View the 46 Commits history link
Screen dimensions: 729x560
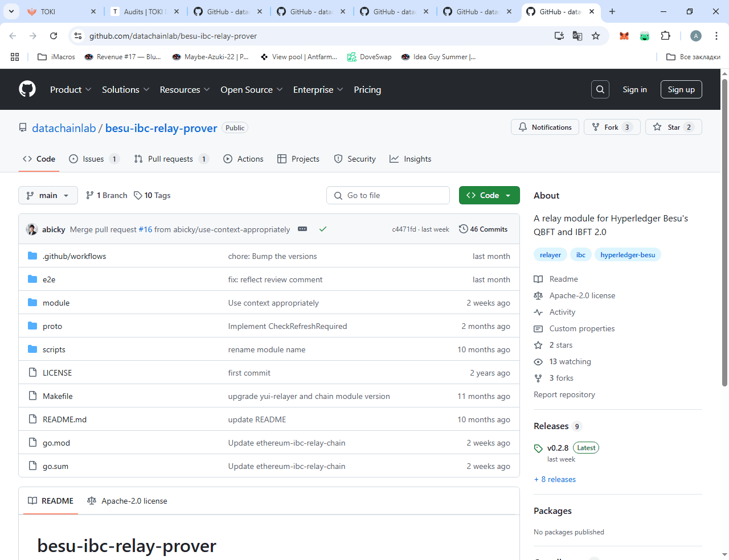pyautogui.click(x=483, y=229)
